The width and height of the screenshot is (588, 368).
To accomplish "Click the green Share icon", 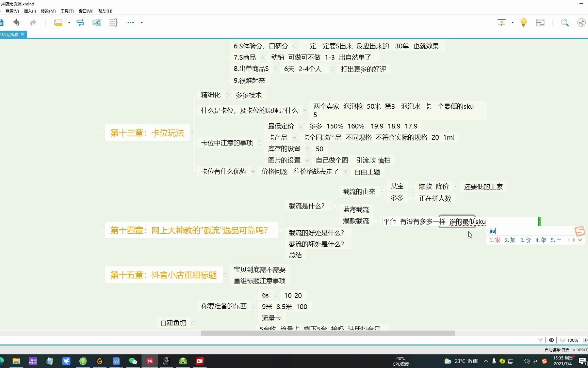I will (582, 22).
